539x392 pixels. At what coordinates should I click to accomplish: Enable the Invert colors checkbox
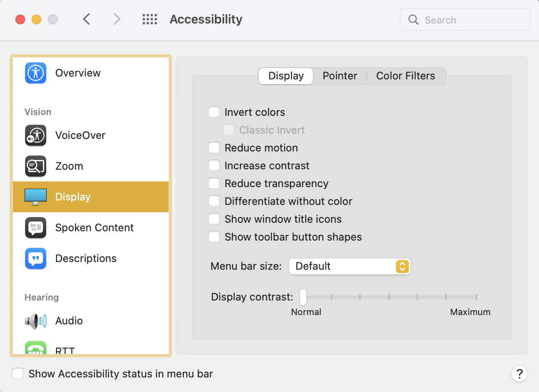point(214,112)
